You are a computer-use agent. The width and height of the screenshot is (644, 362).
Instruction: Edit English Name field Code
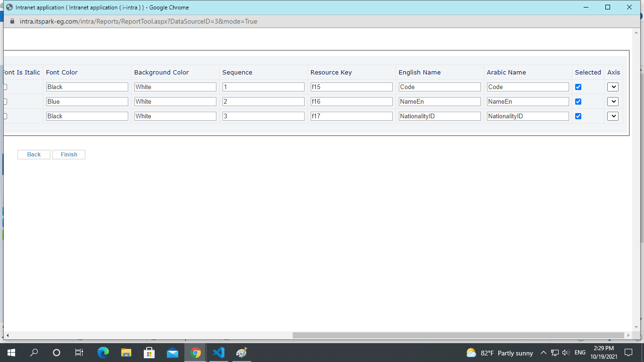[x=440, y=87]
